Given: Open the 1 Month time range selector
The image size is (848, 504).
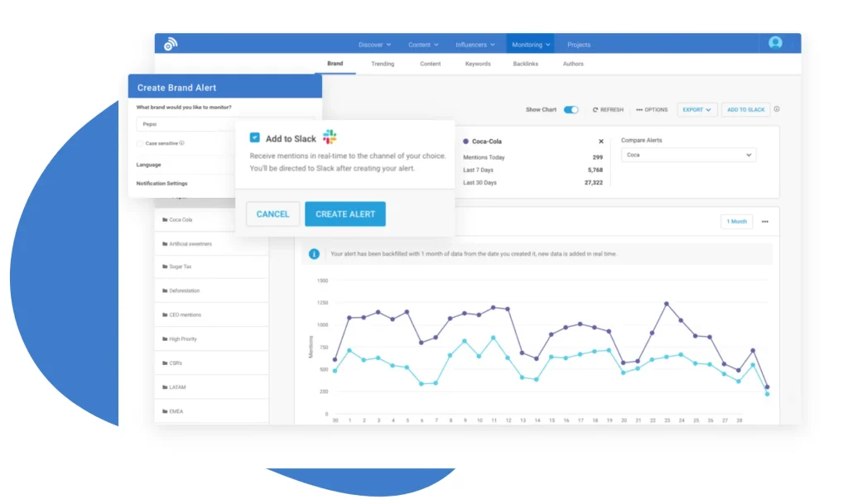Looking at the screenshot, I should (x=736, y=222).
